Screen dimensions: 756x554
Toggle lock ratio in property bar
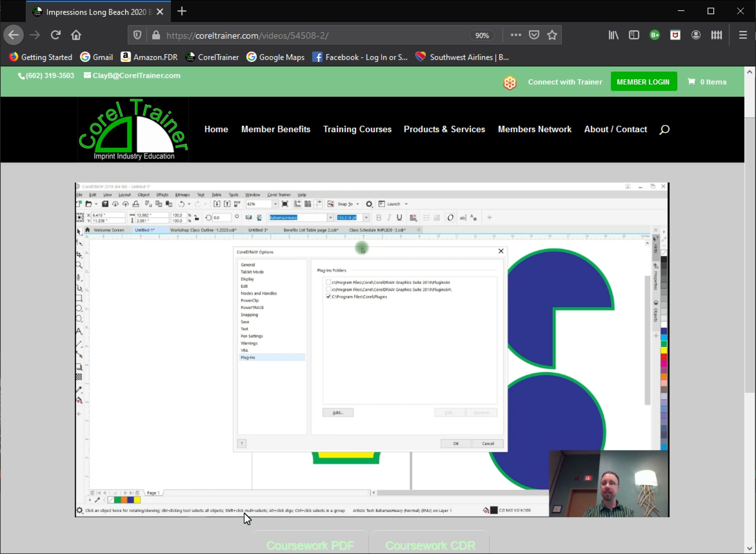point(197,218)
